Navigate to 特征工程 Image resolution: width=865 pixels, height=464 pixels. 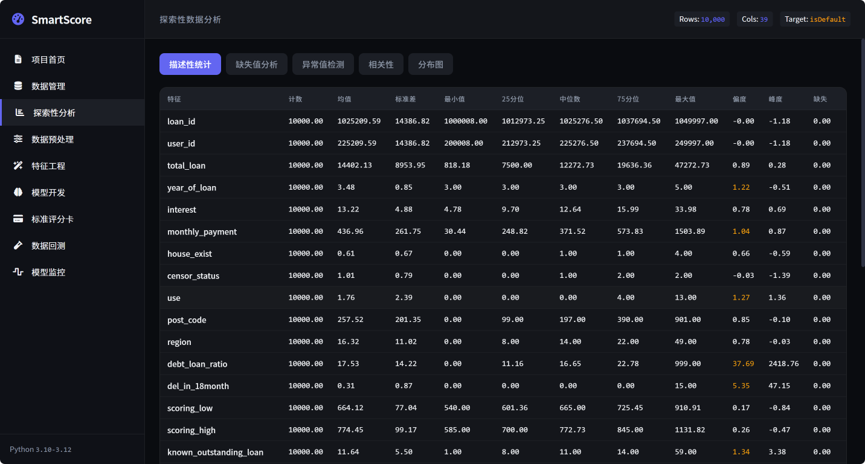72,166
